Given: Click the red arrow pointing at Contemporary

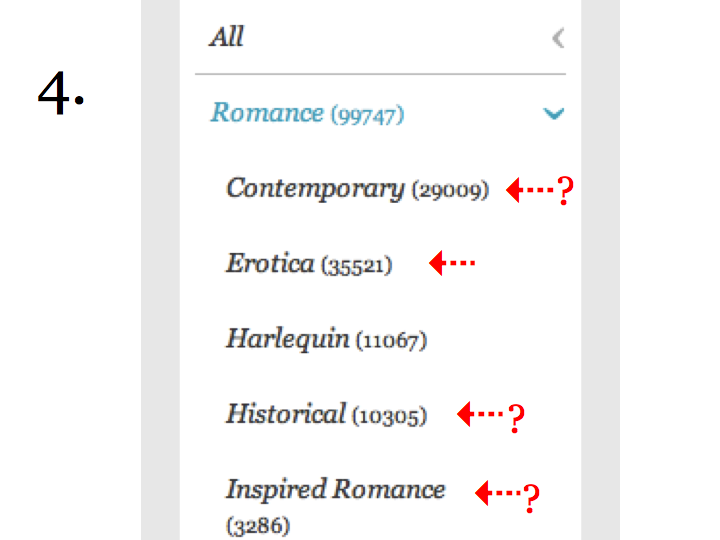Looking at the screenshot, I should pyautogui.click(x=529, y=189).
